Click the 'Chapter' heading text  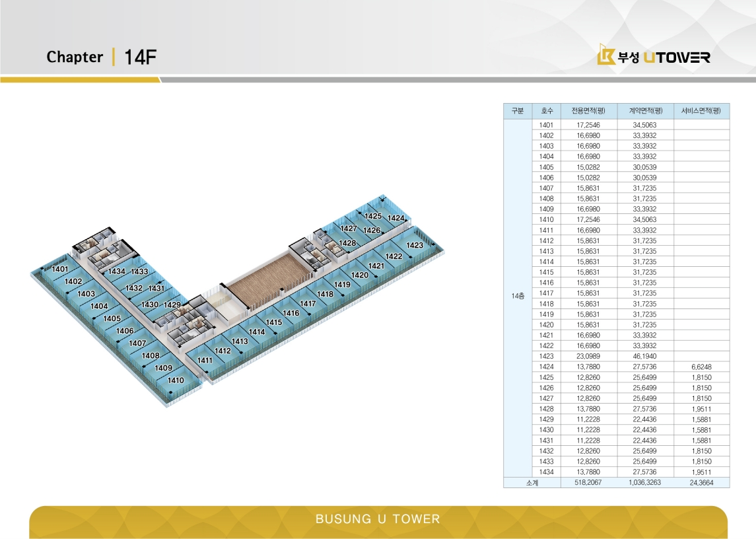(75, 57)
